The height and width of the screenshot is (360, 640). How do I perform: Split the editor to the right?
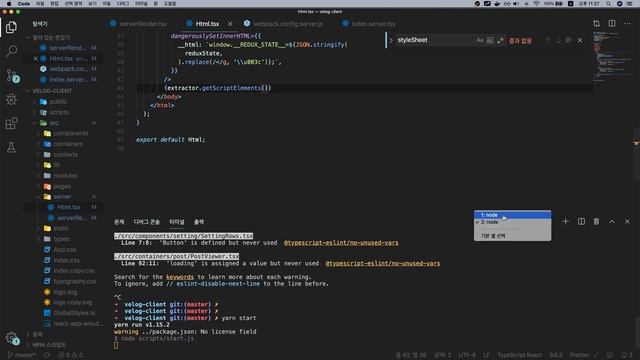point(612,24)
